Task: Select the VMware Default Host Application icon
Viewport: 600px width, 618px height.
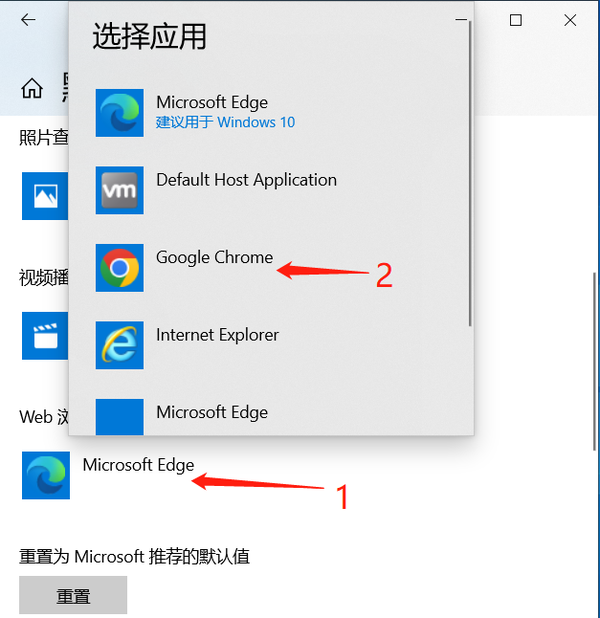Action: pyautogui.click(x=119, y=190)
